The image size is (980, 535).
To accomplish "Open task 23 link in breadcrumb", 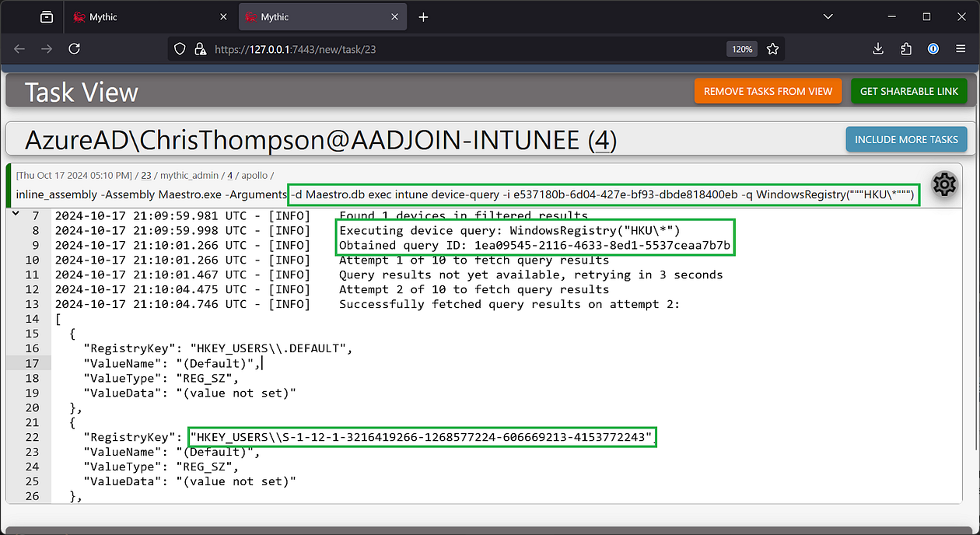I will pyautogui.click(x=145, y=175).
